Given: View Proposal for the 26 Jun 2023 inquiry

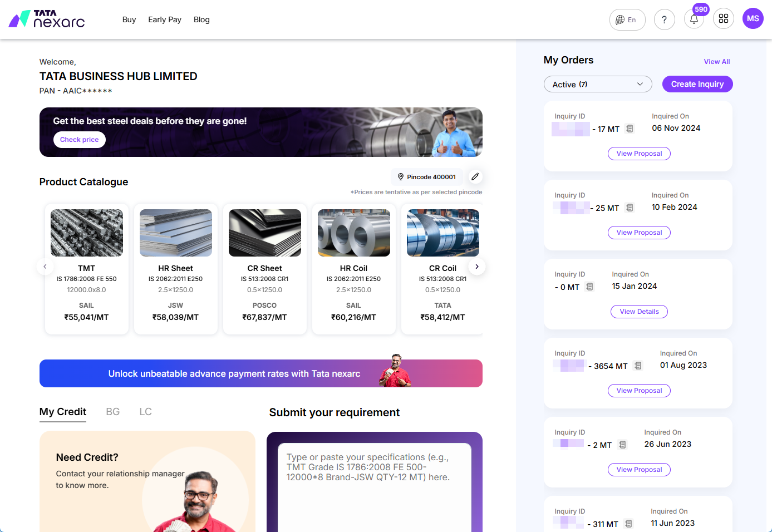Looking at the screenshot, I should (639, 470).
